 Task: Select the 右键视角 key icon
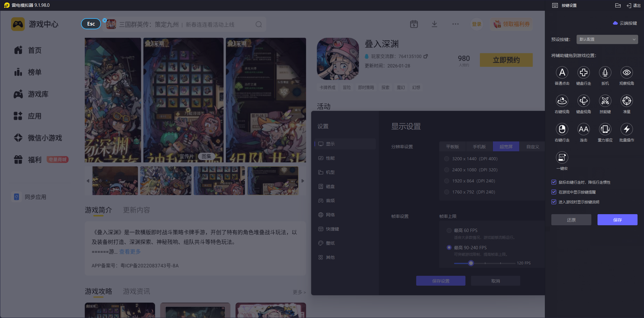tap(562, 101)
